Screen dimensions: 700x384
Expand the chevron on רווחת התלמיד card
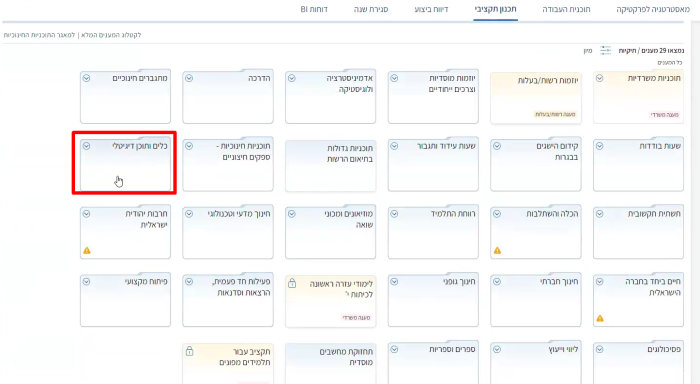394,214
